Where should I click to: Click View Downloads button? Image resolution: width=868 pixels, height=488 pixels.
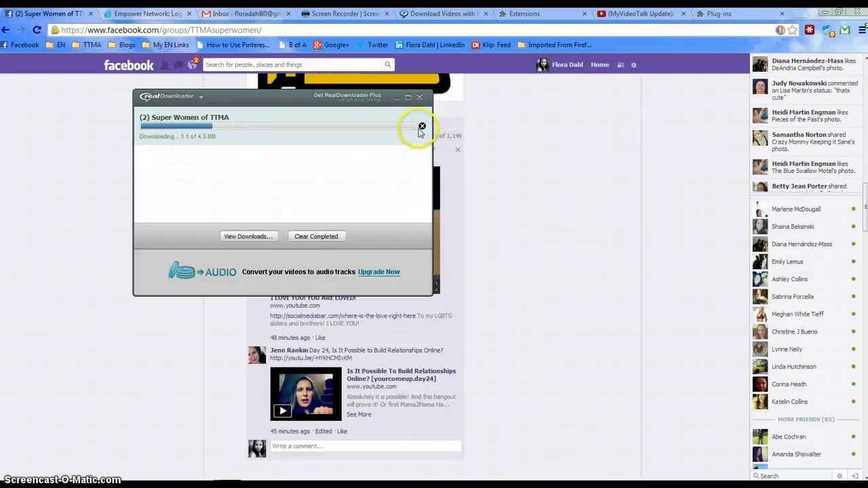[248, 237]
